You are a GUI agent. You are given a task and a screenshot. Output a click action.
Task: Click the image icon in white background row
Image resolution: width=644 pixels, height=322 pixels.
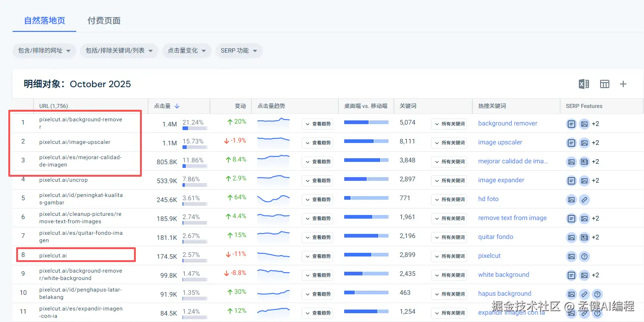click(584, 275)
